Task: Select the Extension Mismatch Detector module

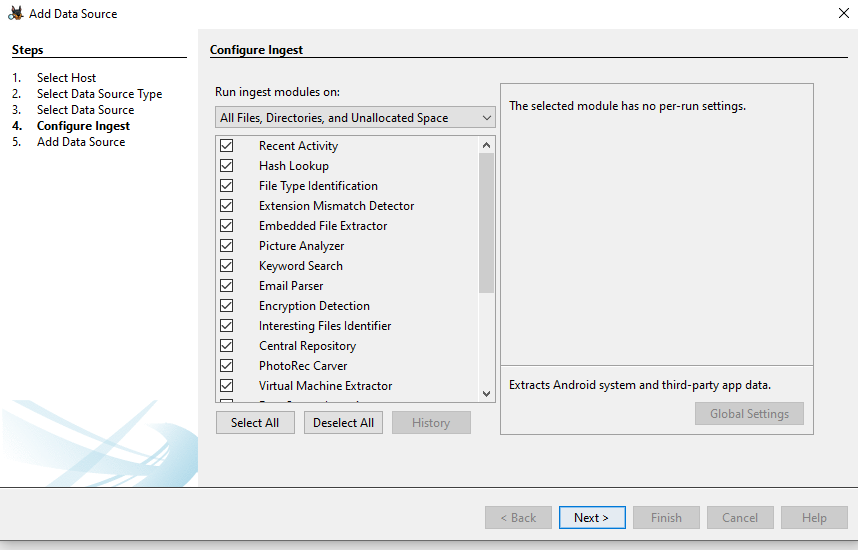Action: click(x=336, y=206)
